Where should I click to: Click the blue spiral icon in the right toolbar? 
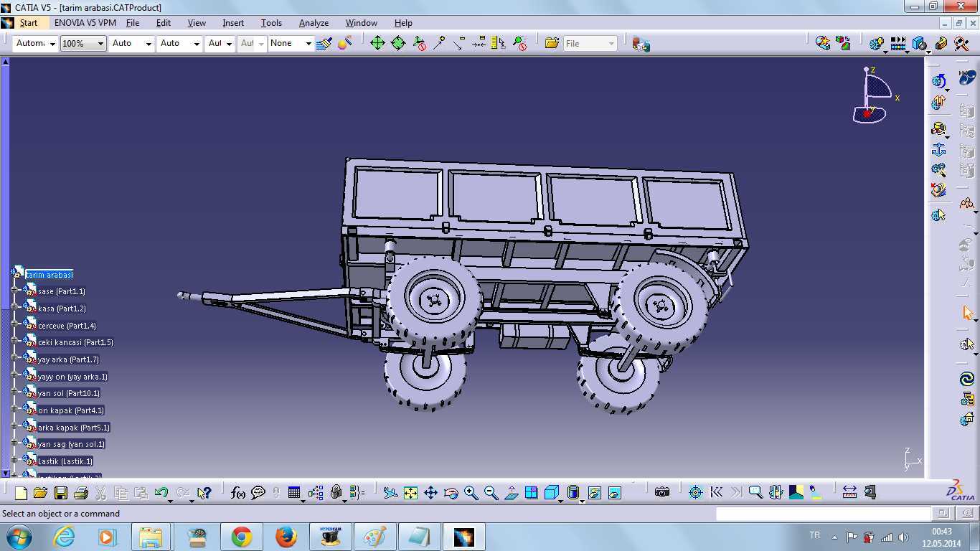click(x=967, y=379)
